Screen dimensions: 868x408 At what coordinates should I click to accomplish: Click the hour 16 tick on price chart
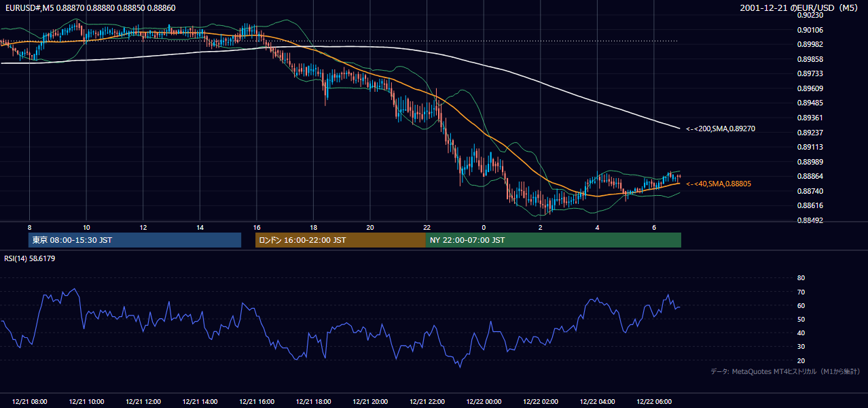(x=257, y=227)
